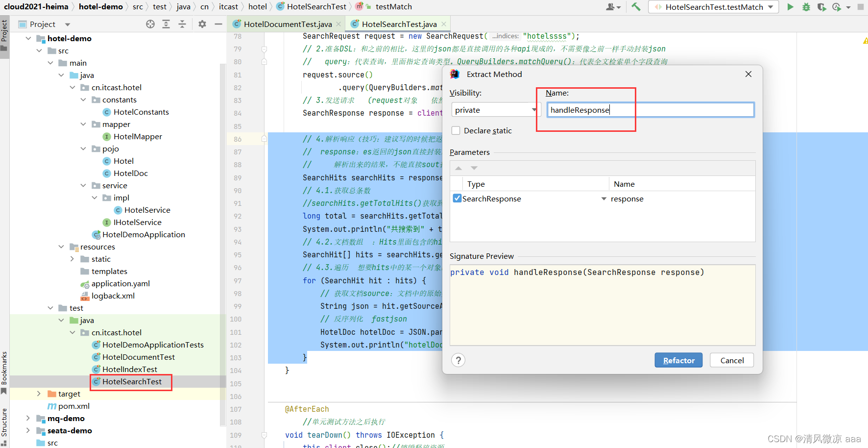Open Project panel settings gear

[202, 24]
